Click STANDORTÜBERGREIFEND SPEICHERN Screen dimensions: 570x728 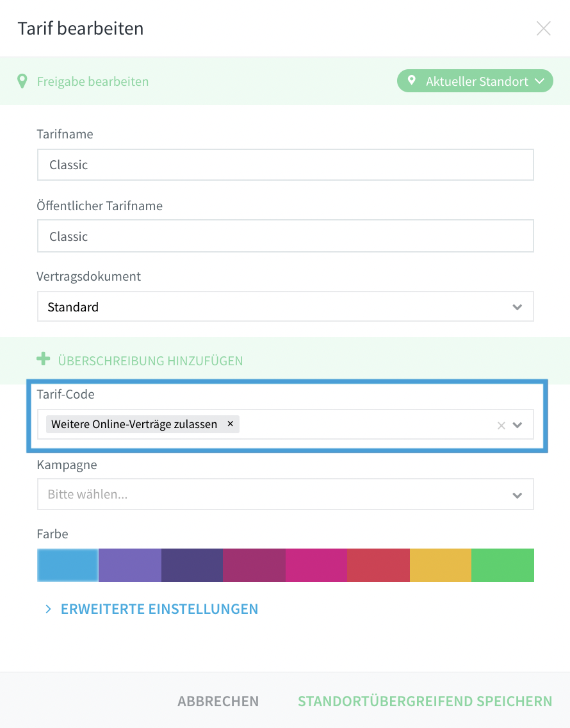coord(425,701)
